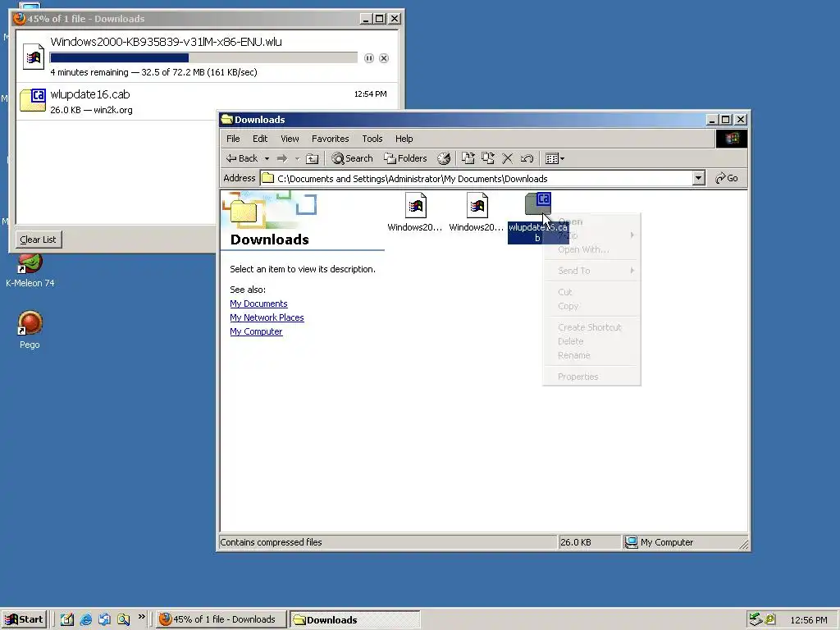This screenshot has height=630, width=840.
Task: Click the Delete toolbar icon
Action: 507,158
